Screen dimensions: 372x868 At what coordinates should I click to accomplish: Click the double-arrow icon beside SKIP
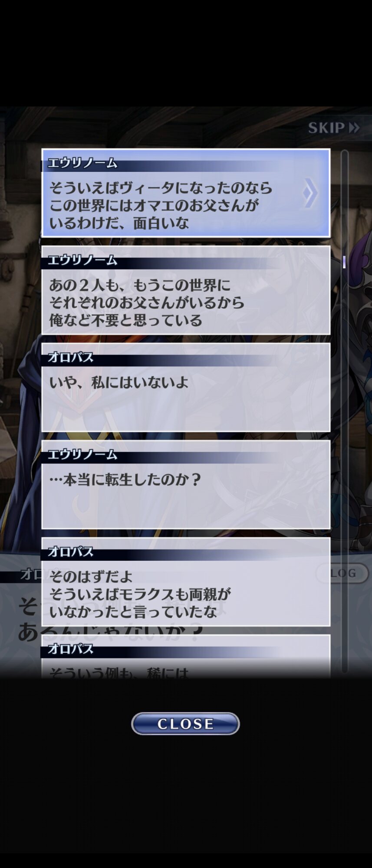(x=354, y=128)
